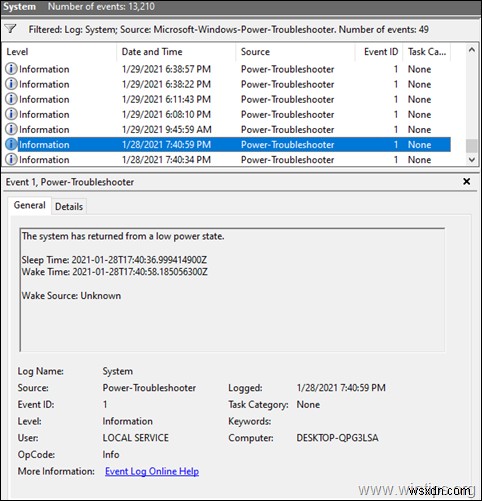
Task: Click Level value Information in details
Action: pyautogui.click(x=128, y=421)
